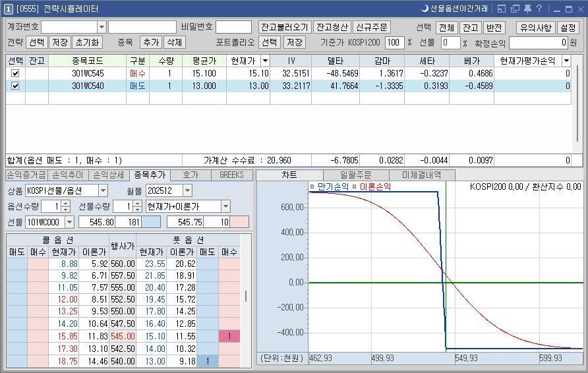The height and width of the screenshot is (373, 588).
Task: Click the screen number 1 icon in title bar
Action: (9, 9)
